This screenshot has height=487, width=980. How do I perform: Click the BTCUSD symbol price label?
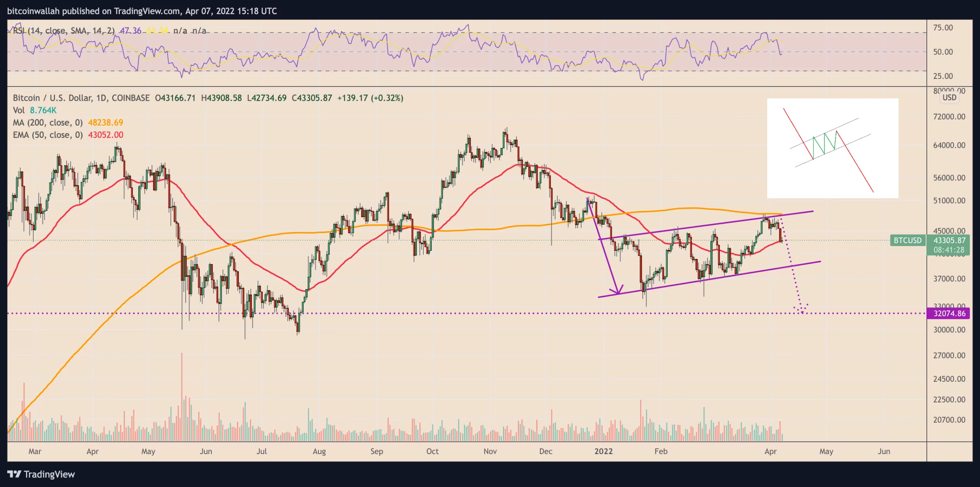click(907, 240)
